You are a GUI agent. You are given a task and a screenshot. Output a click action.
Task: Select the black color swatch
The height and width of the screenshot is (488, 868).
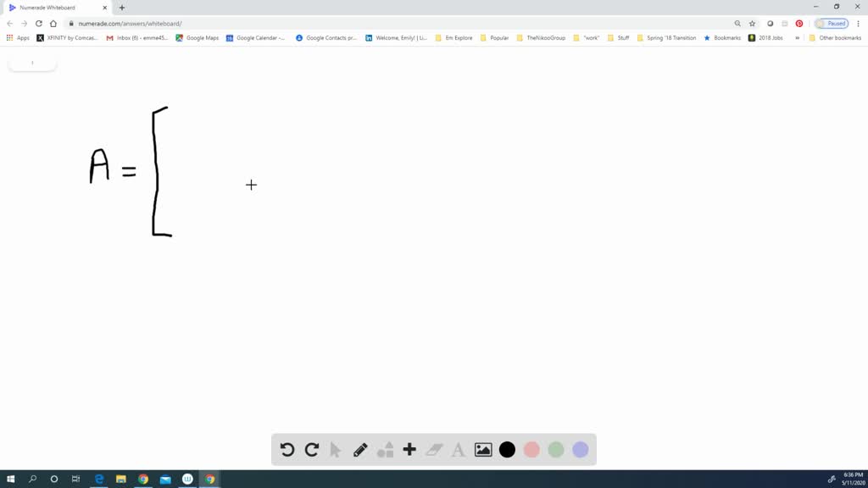pyautogui.click(x=507, y=450)
